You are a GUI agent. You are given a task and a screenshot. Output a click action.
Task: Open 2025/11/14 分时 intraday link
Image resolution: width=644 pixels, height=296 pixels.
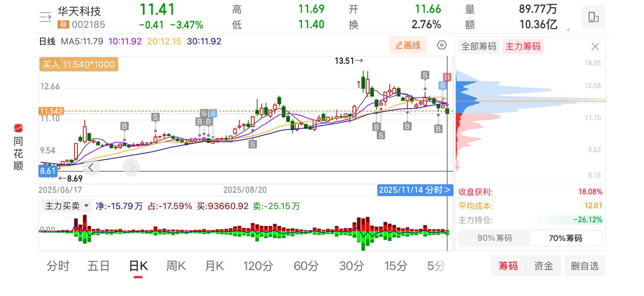[x=415, y=190]
